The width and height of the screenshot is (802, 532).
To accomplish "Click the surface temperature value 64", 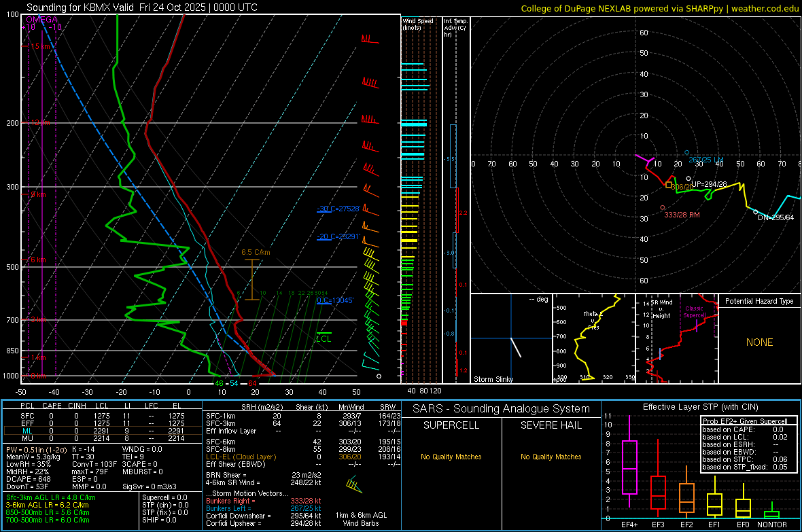I will click(x=252, y=383).
